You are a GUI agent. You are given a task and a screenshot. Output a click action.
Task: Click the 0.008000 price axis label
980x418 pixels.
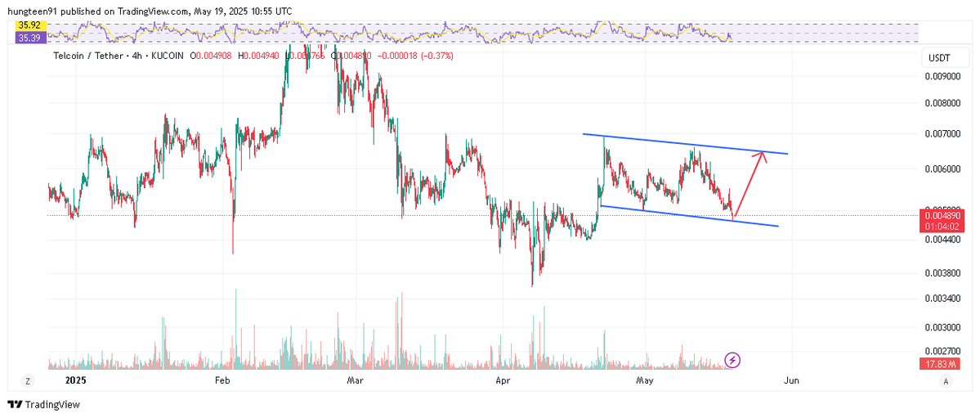[x=942, y=103]
